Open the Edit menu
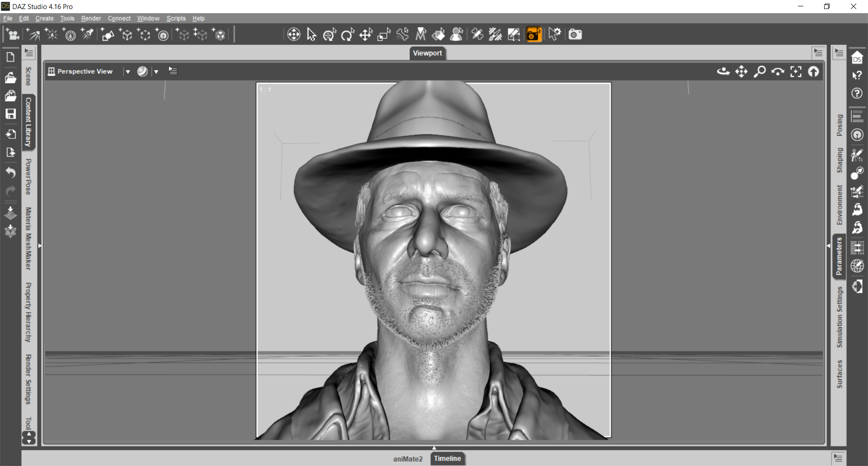Image resolution: width=868 pixels, height=466 pixels. [x=24, y=19]
